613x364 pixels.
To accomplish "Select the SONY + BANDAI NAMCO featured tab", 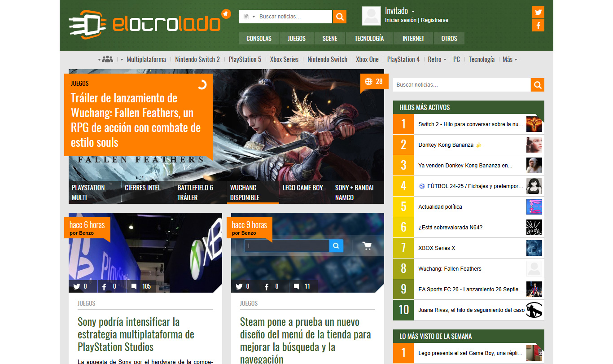I will coord(358,193).
